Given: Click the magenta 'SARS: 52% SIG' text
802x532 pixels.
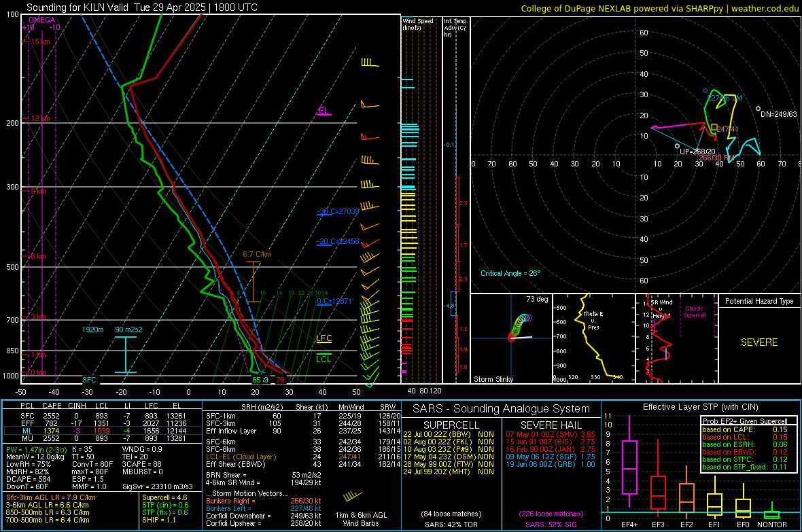Looking at the screenshot, I should pos(551,525).
